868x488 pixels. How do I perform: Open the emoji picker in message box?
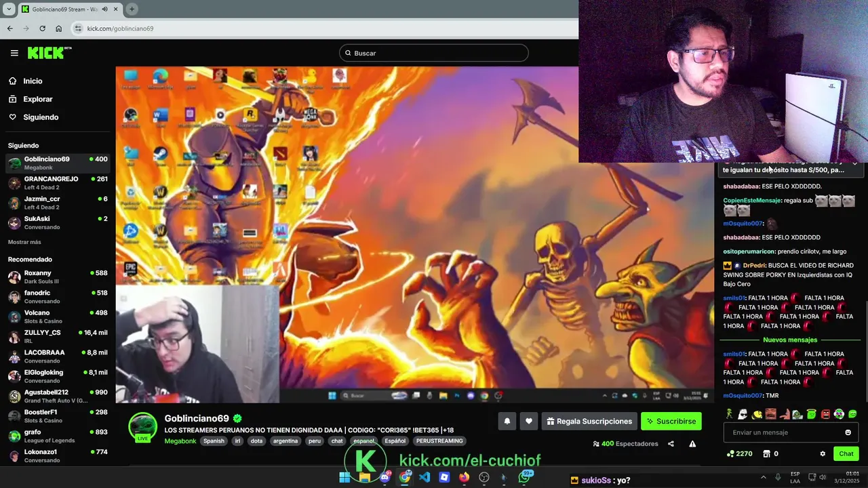point(848,432)
